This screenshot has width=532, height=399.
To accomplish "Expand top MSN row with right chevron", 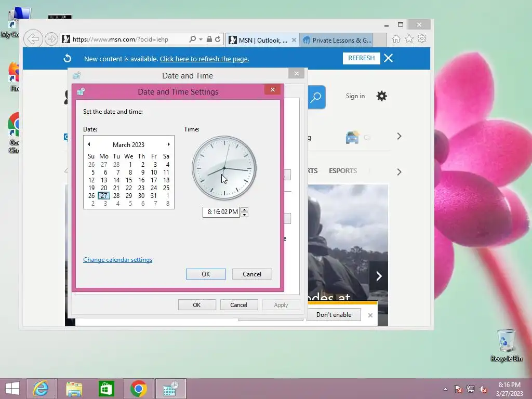I will tap(400, 137).
